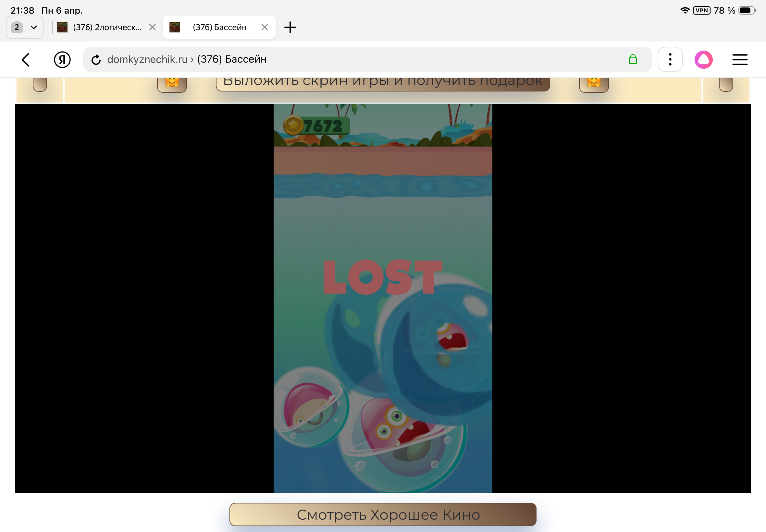
Task: Tap the right emoji button in banner
Action: point(594,83)
